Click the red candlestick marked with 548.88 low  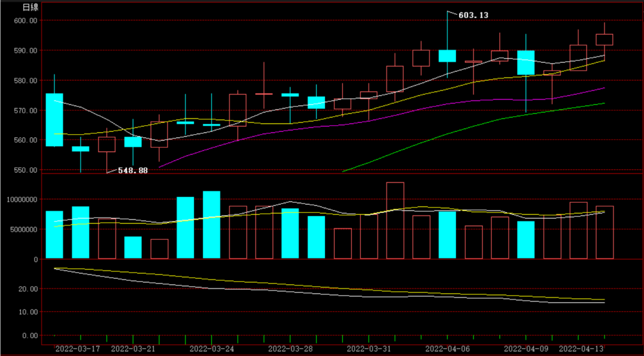click(107, 144)
